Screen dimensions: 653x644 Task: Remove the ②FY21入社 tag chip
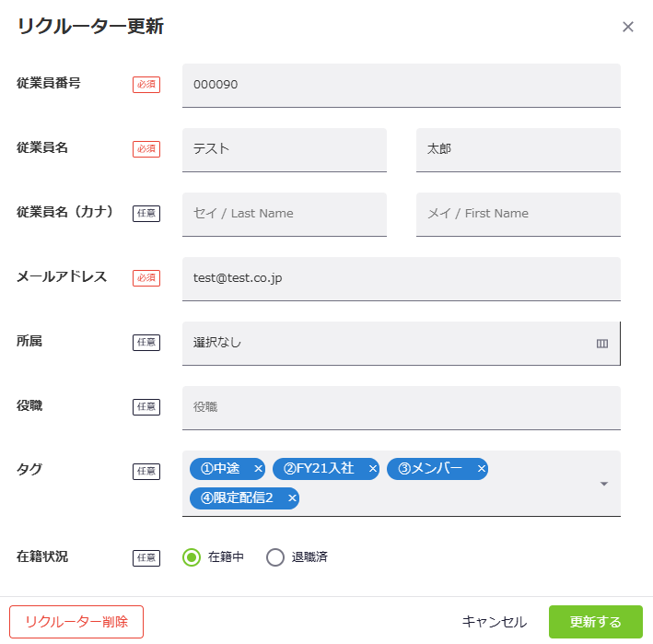373,469
